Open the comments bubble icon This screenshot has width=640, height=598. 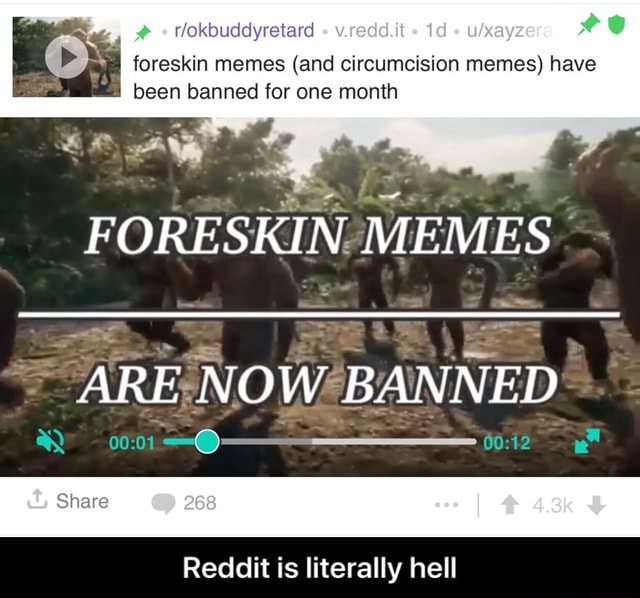[x=164, y=503]
